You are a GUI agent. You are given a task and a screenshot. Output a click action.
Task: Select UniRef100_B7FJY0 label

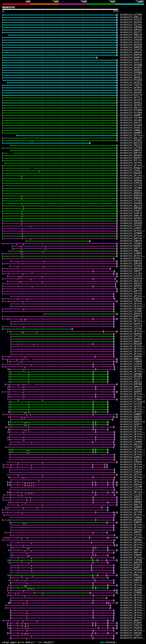pos(131,161)
